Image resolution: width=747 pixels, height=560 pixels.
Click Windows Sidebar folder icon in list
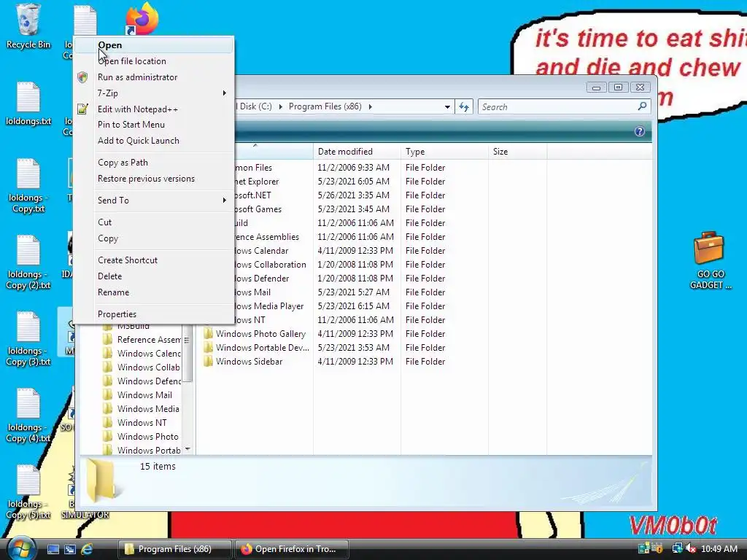208,362
